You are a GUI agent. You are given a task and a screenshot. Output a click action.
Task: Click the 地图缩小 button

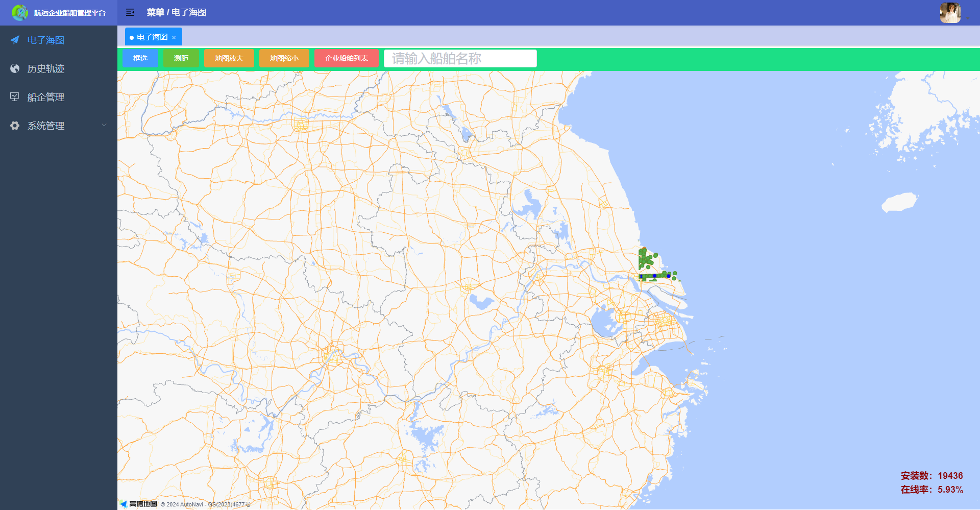(284, 58)
